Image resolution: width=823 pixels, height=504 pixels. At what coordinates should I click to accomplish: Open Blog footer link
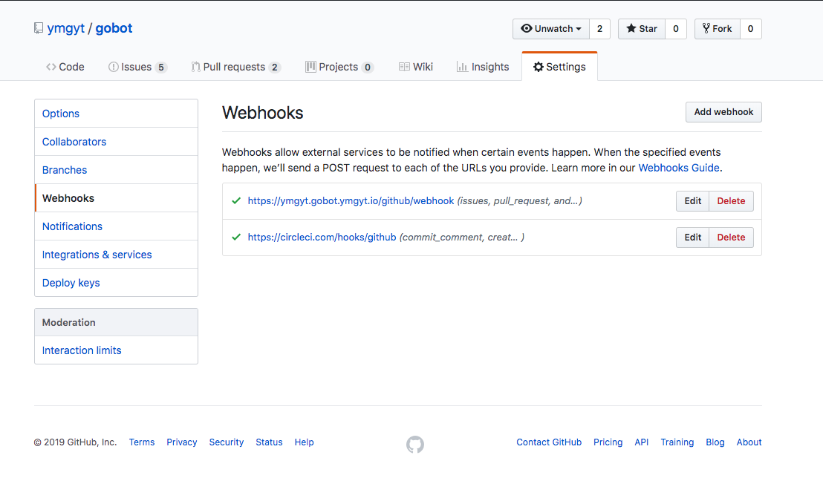715,442
